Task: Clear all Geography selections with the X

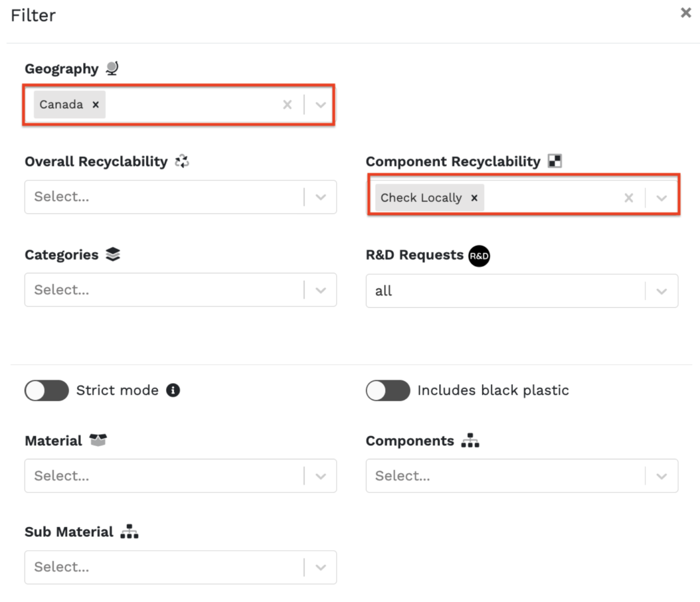Action: [288, 104]
